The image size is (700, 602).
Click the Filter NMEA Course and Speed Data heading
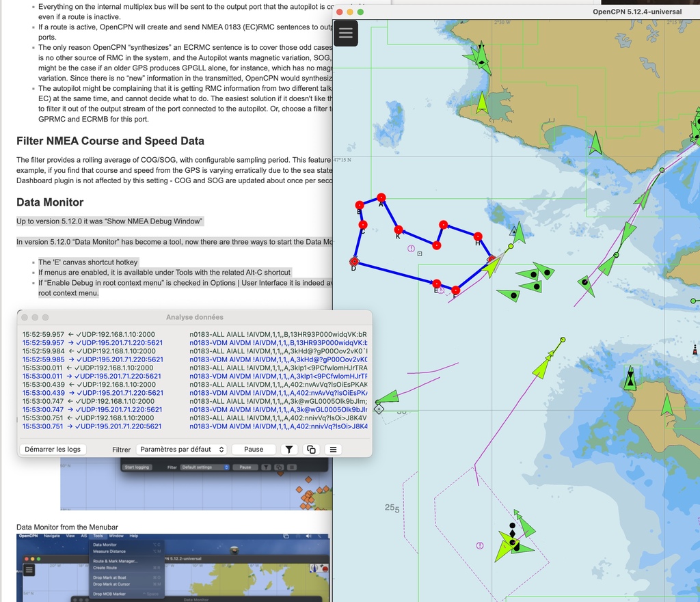click(110, 141)
